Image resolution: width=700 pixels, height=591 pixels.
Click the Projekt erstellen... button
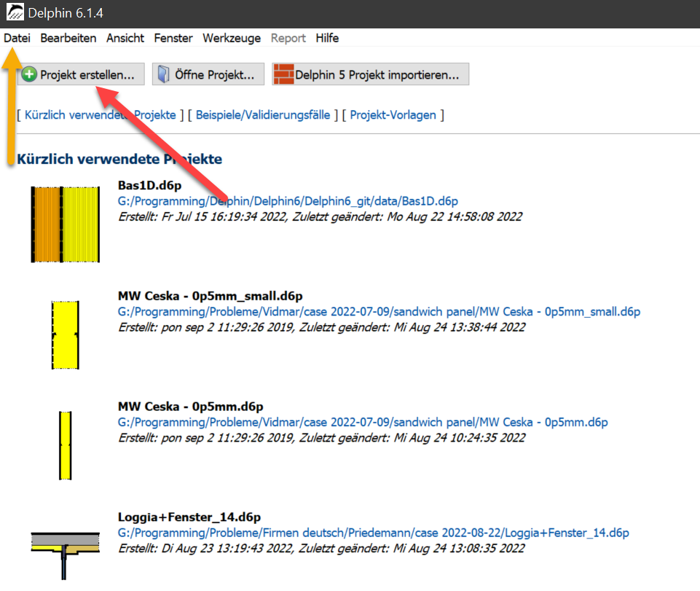pyautogui.click(x=81, y=74)
